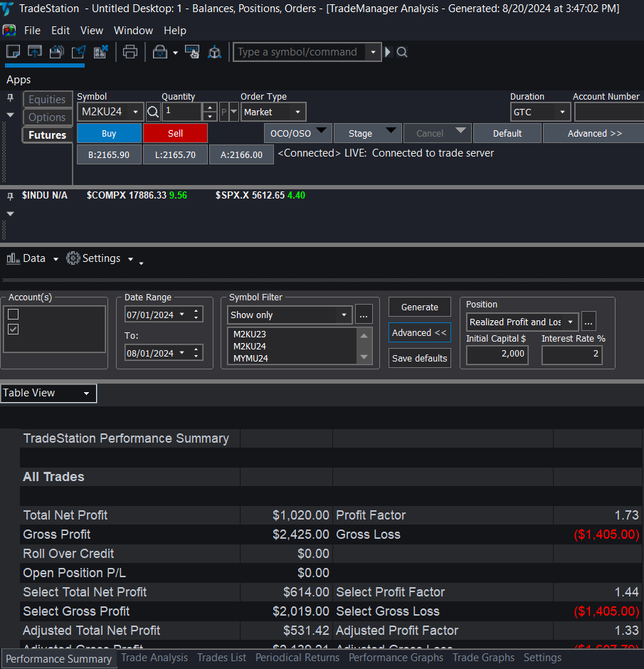Open the Stage button dropdown arrow

(391, 130)
